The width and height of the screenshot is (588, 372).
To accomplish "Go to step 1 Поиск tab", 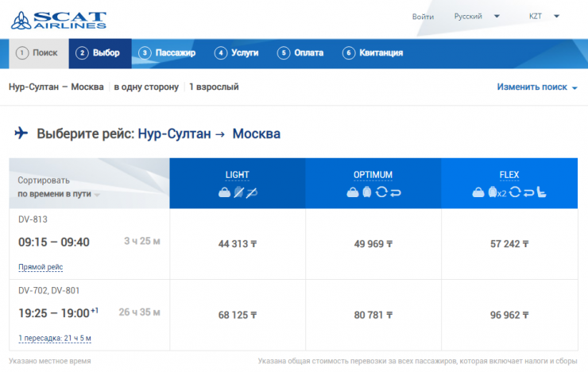I will 37,53.
